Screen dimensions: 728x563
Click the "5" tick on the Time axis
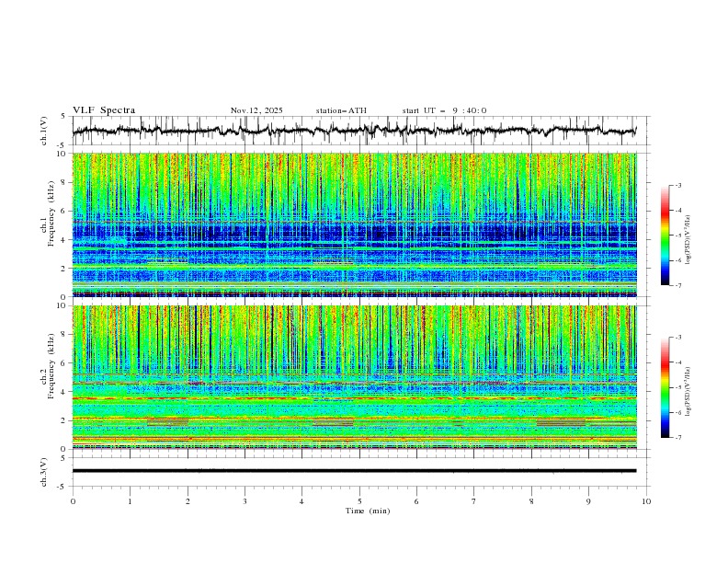click(359, 501)
